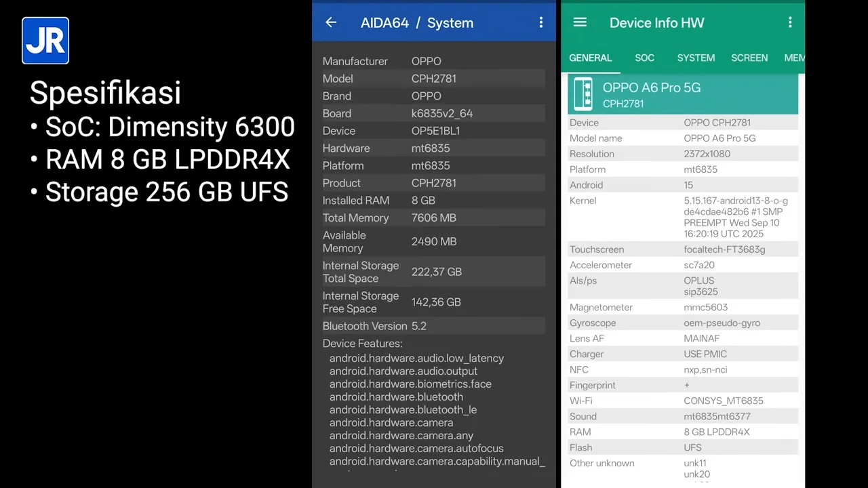
Task: Open the SCREEN tab
Action: (749, 58)
